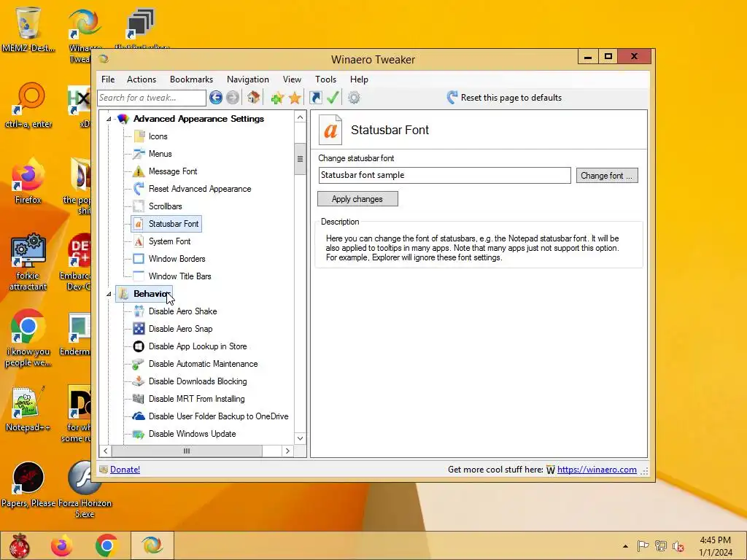
Task: Click the taskbar clock showing 4:45 PM
Action: pyautogui.click(x=715, y=546)
